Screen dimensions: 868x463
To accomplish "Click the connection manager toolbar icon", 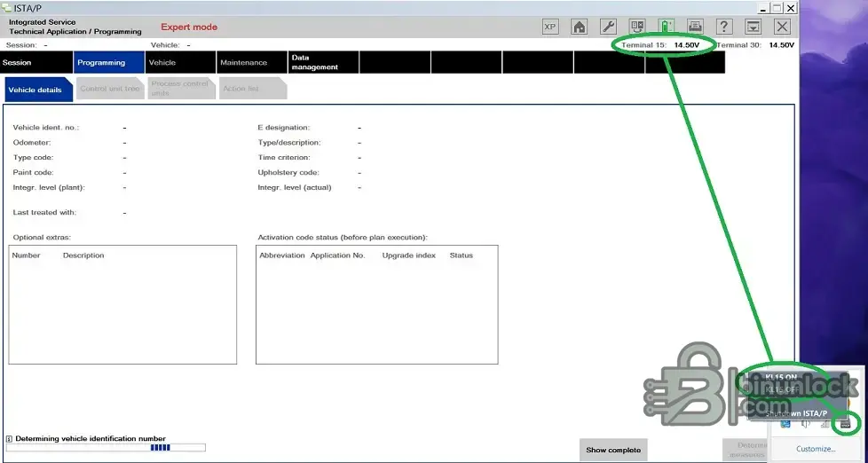I will [637, 27].
